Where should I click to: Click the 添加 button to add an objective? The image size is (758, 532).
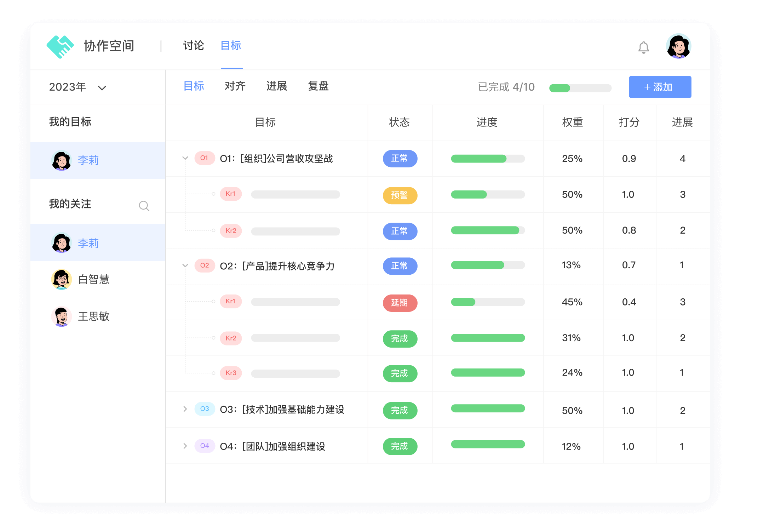660,87
